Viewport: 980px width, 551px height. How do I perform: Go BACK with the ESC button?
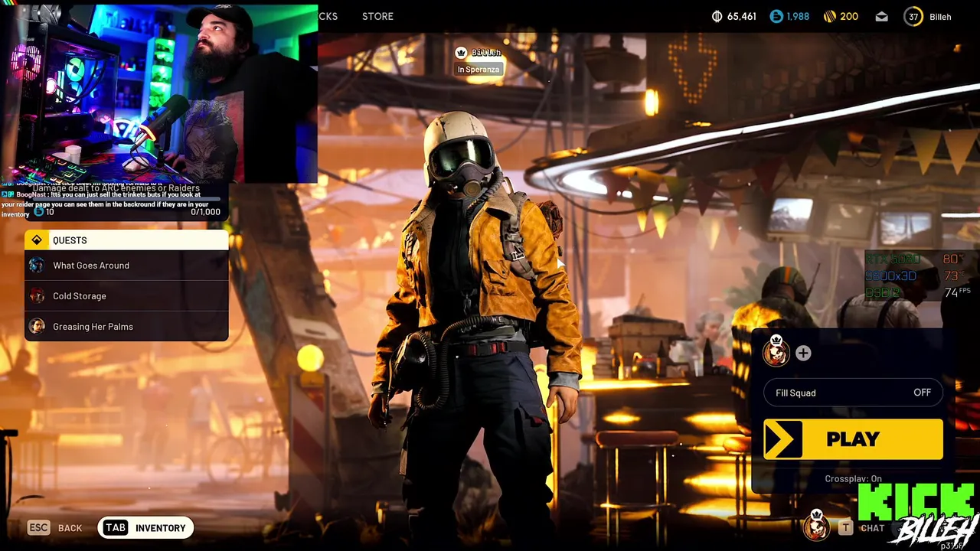54,527
